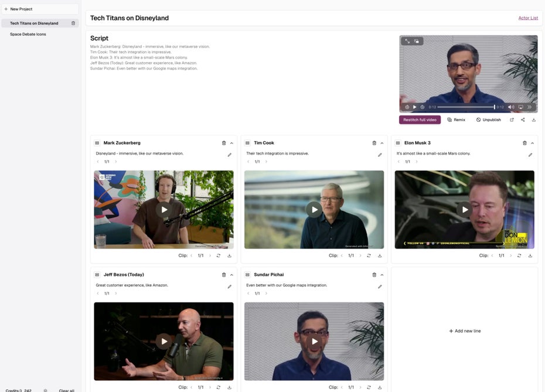
Task: Delete the Mark Zuckerberg line
Action: coord(224,143)
